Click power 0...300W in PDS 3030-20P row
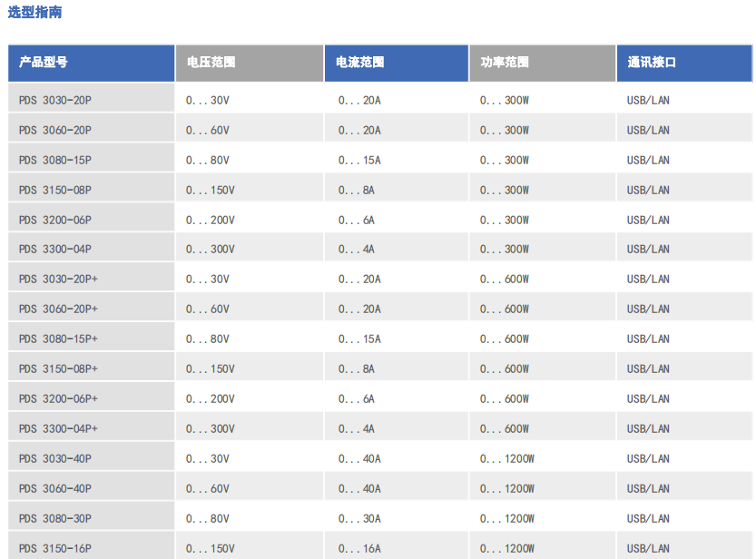 (505, 100)
